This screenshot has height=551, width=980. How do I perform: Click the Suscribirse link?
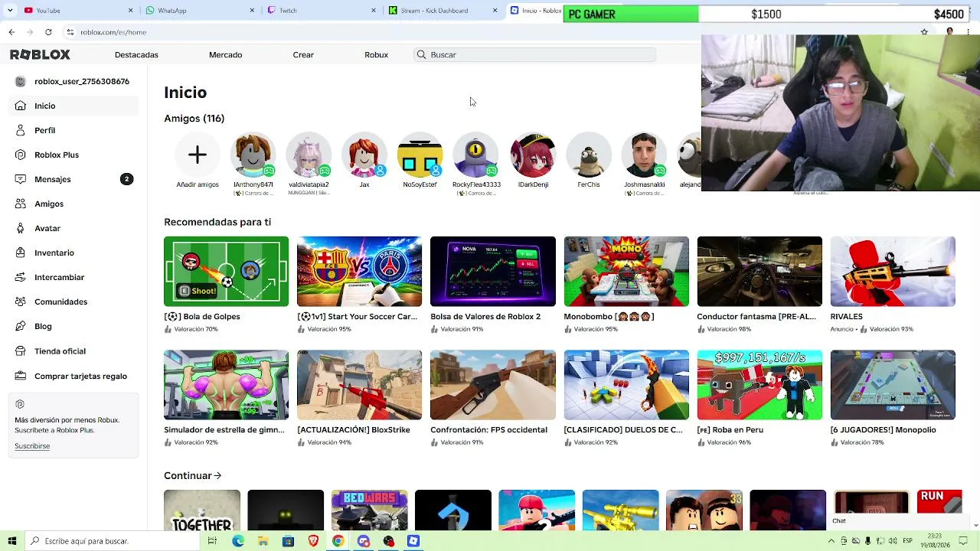tap(32, 446)
